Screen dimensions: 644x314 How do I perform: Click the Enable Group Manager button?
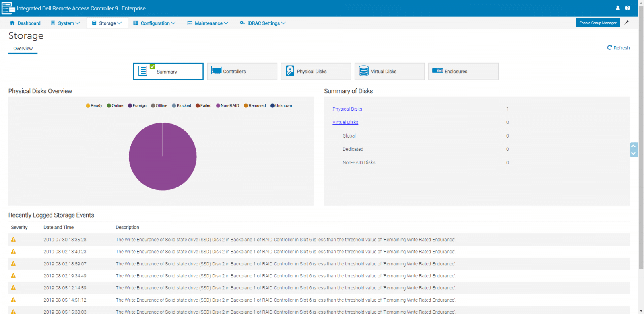tap(598, 23)
